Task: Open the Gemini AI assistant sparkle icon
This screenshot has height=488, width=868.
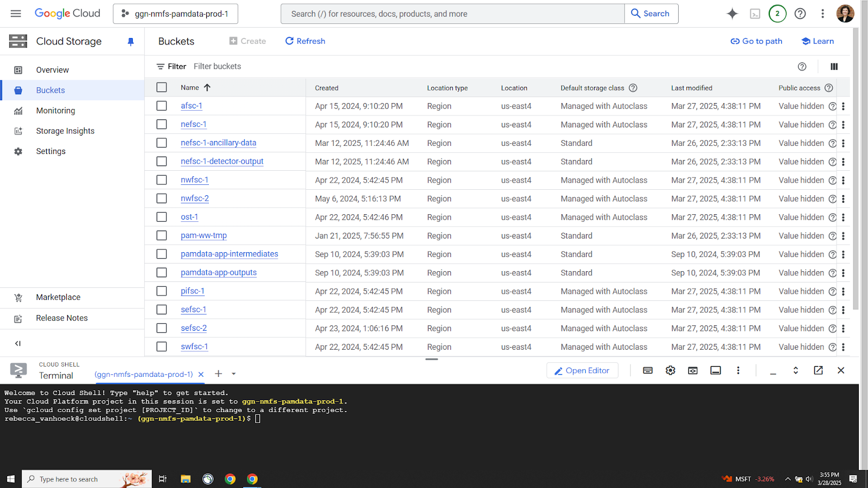Action: (x=732, y=14)
